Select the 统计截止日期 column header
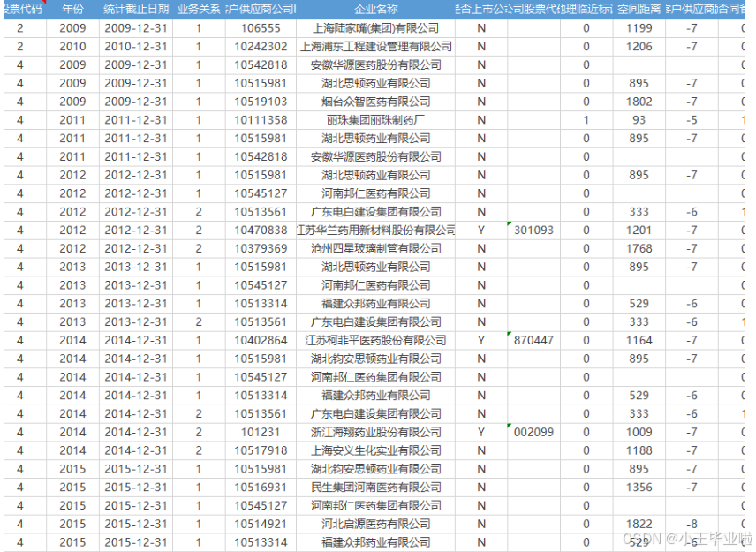 click(x=136, y=9)
